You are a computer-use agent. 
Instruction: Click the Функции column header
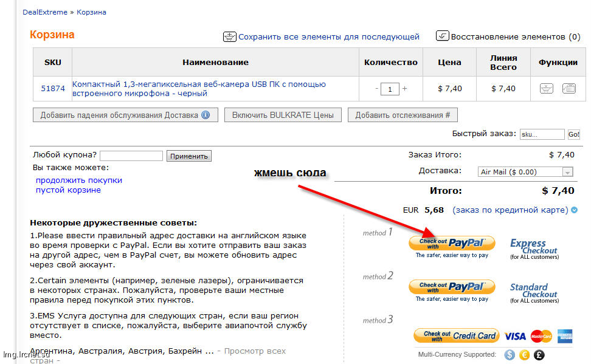(558, 63)
